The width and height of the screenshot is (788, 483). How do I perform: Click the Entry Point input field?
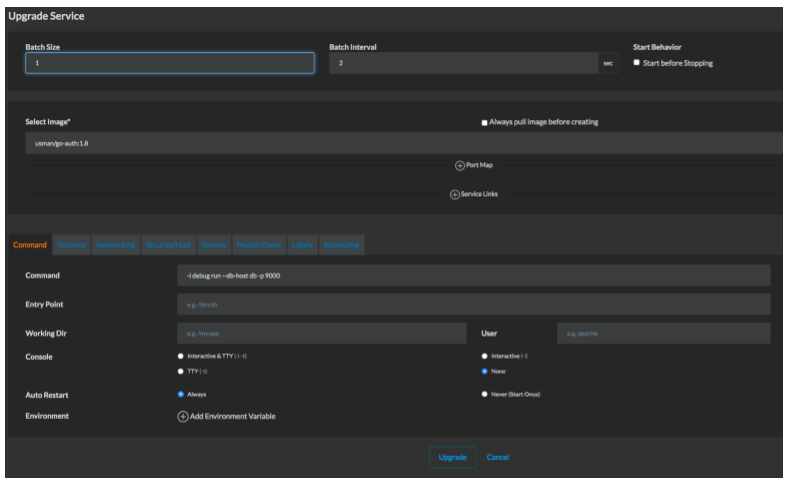[473, 305]
